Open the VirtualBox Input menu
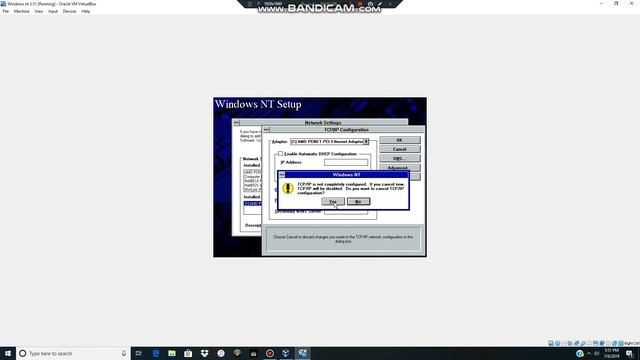 pyautogui.click(x=53, y=11)
